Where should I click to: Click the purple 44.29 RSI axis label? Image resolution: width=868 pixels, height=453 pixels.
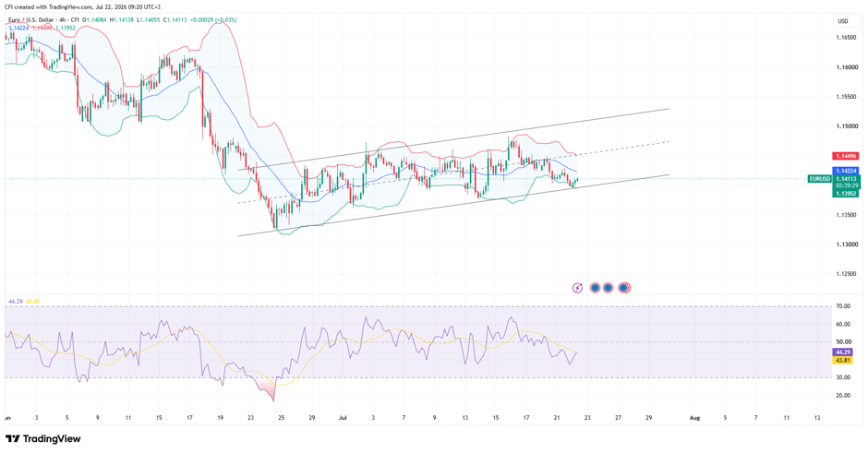point(842,352)
